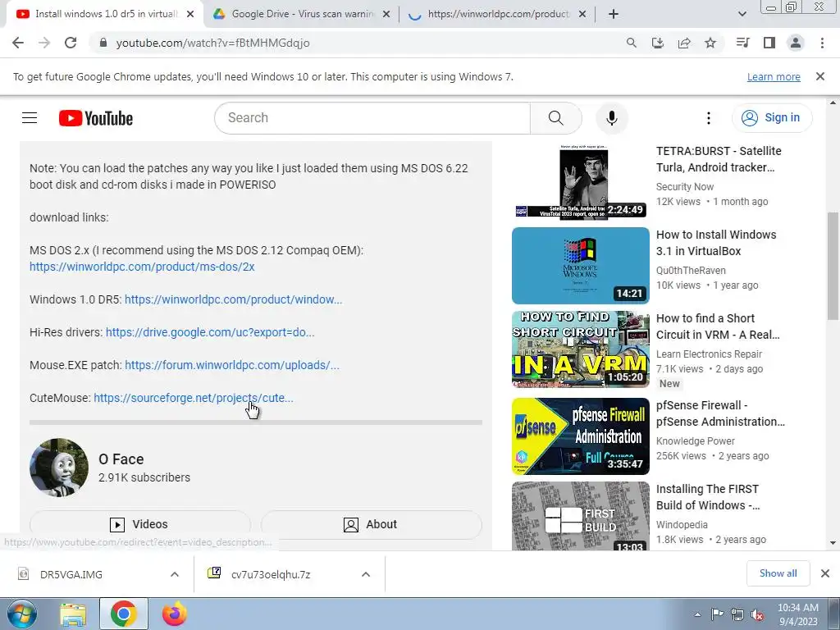Viewport: 840px width, 630px height.
Task: Open Action Center flag tray icon
Action: point(717,614)
